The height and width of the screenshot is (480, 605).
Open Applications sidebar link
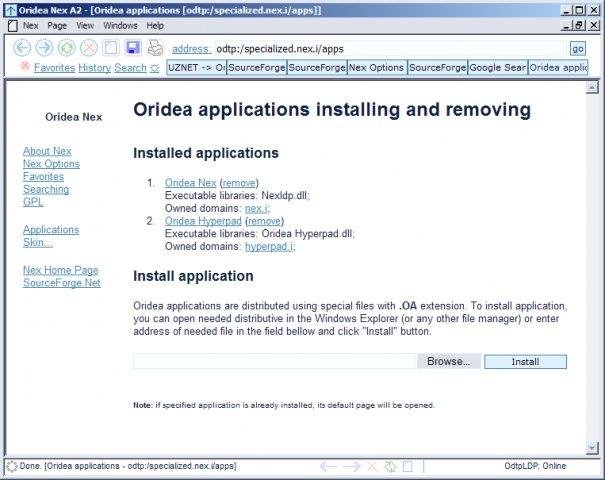coord(51,230)
